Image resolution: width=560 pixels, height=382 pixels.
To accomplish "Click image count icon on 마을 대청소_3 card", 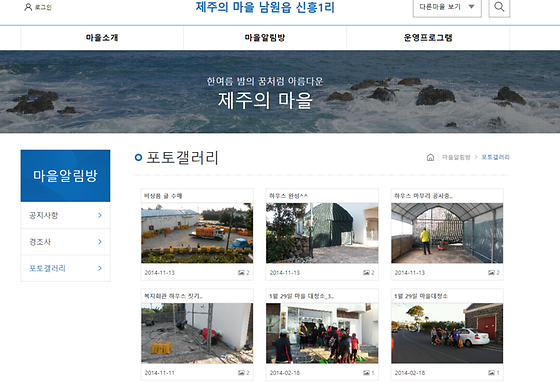I will [366, 373].
